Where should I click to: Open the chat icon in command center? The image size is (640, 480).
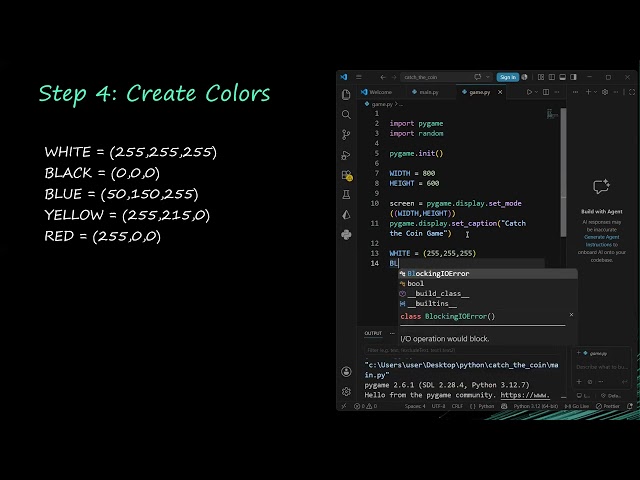tap(478, 77)
